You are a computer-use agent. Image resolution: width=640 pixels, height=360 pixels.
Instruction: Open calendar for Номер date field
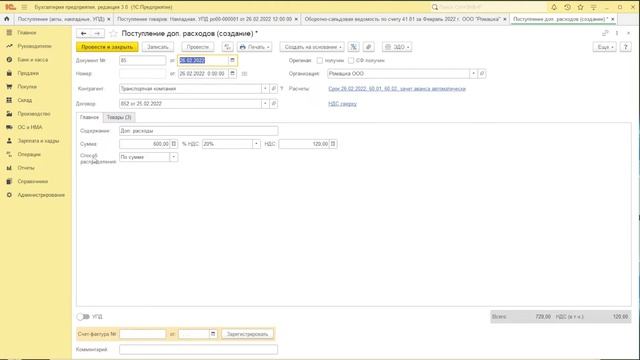point(232,73)
